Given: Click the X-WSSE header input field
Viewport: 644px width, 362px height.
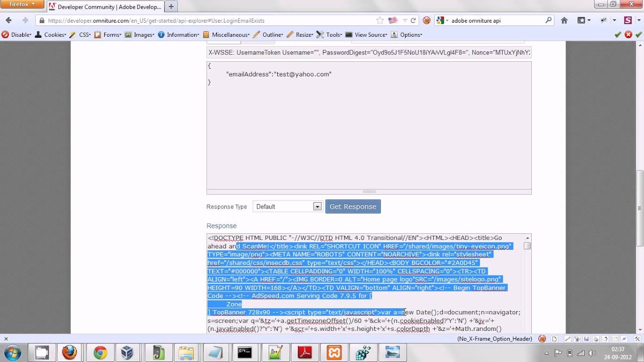Looking at the screenshot, I should coord(369,52).
